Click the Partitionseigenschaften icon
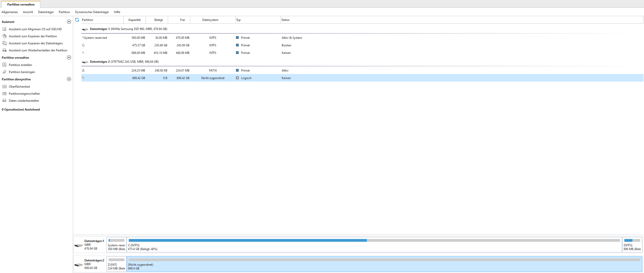 tap(5, 93)
